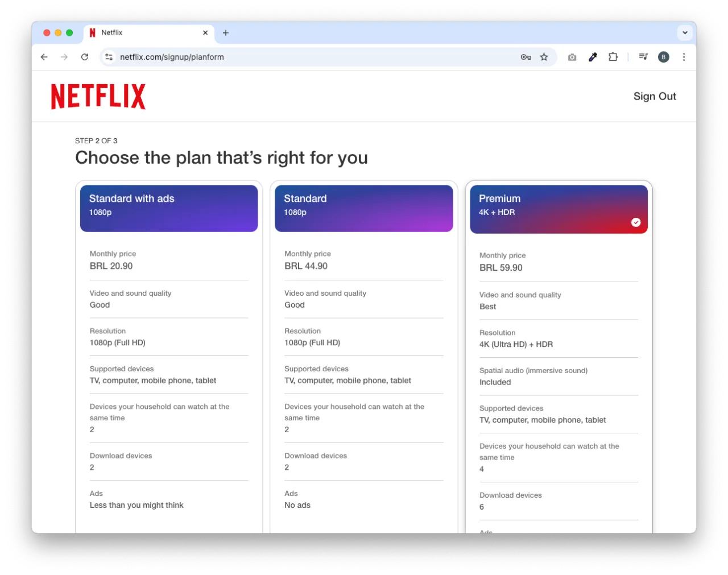
Task: Open the Extensions puzzle-piece icon
Action: click(613, 57)
